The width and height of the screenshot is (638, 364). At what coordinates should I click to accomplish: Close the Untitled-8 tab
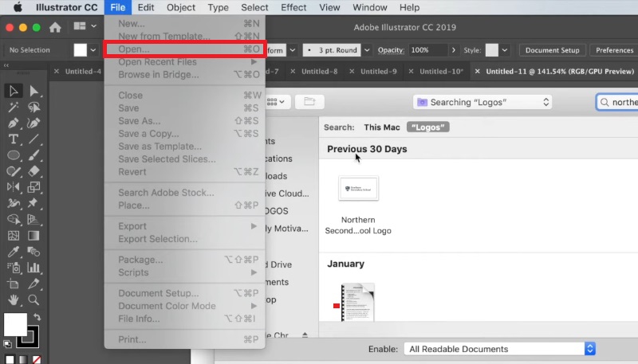293,71
